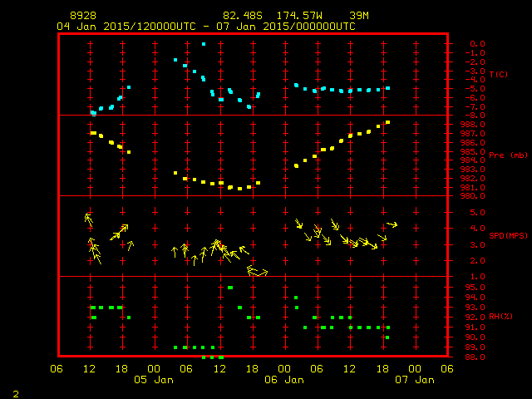Click the 94.0 humidity tick label

(x=475, y=298)
